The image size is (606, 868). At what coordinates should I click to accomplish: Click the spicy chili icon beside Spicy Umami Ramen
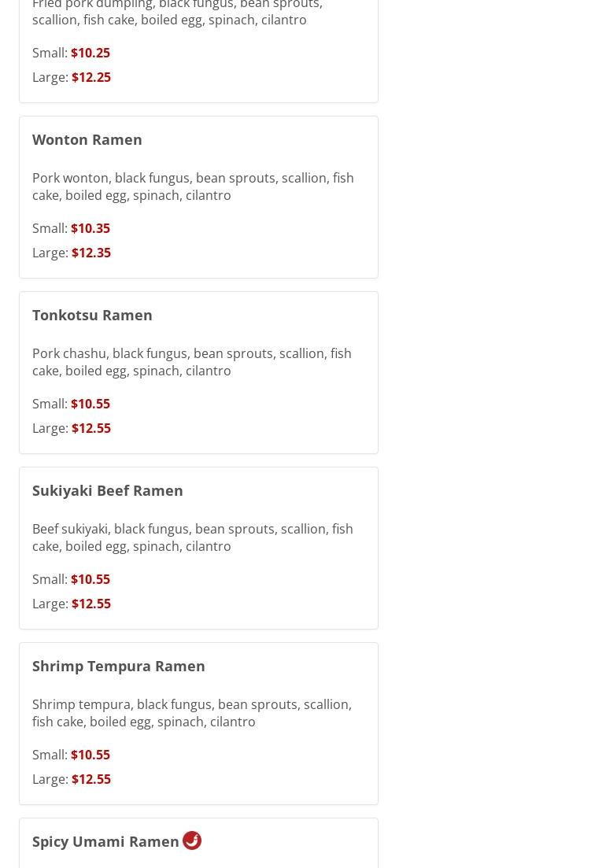coord(192,840)
